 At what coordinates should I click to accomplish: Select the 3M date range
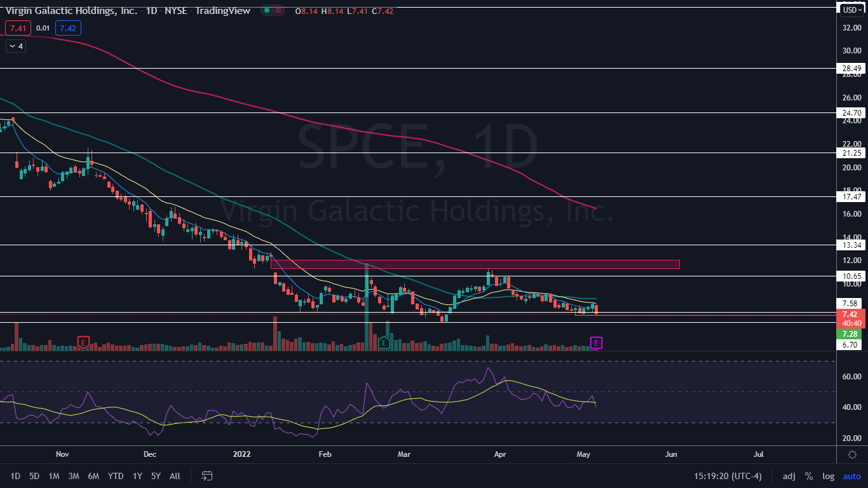[x=74, y=476]
